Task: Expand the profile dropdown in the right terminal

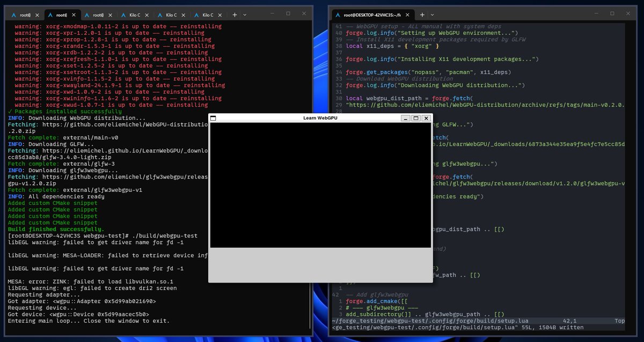Action: (432, 14)
